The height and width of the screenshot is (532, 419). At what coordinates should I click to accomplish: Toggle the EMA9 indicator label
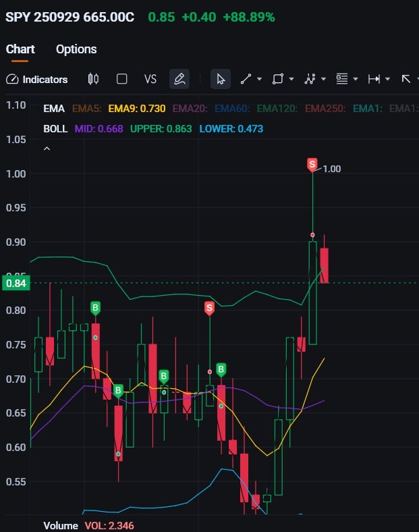137,108
